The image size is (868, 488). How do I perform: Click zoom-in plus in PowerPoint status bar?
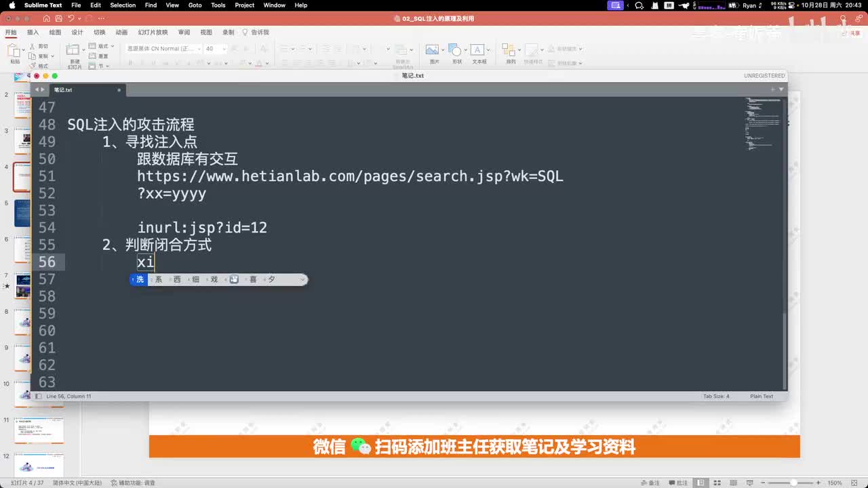[x=817, y=483]
